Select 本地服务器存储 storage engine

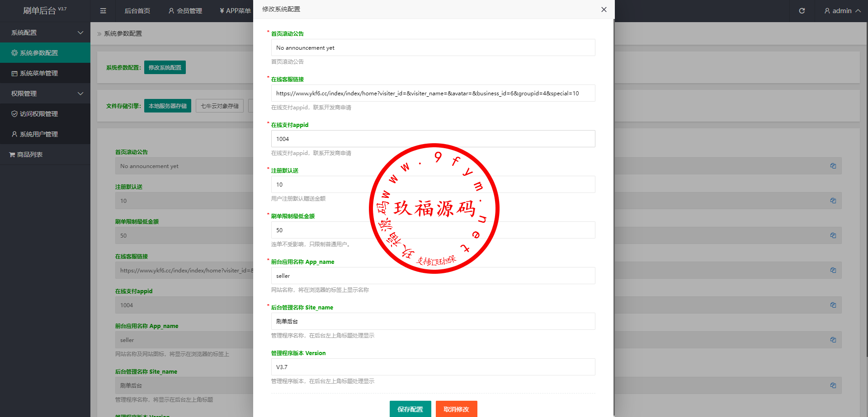coord(168,106)
